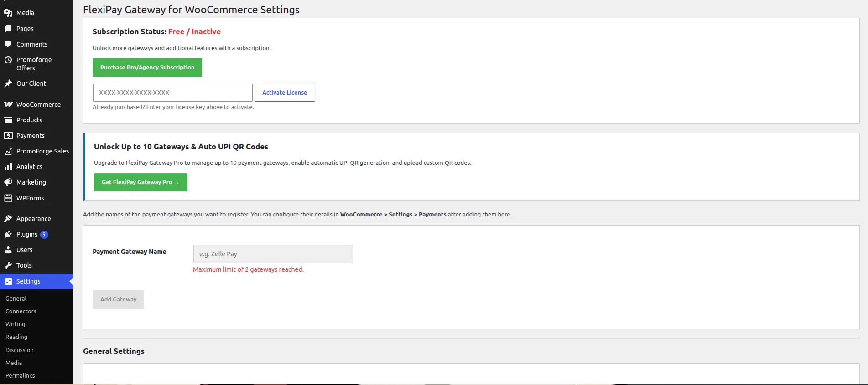Click the Tools wrench icon
The width and height of the screenshot is (868, 385).
(8, 265)
